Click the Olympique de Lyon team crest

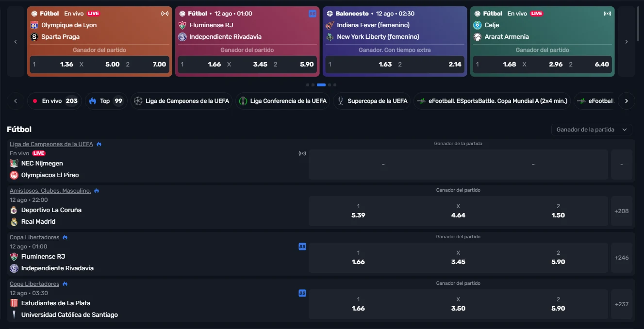click(x=34, y=25)
